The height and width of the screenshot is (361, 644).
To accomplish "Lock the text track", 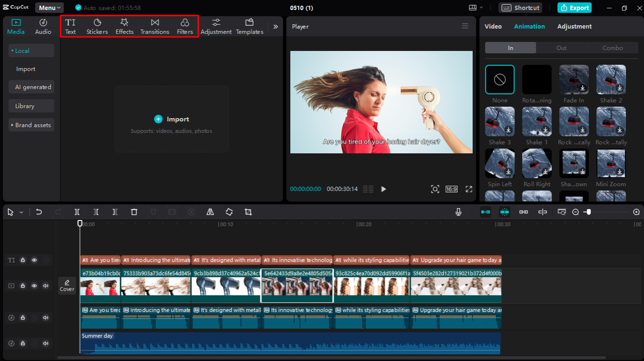I will point(23,260).
